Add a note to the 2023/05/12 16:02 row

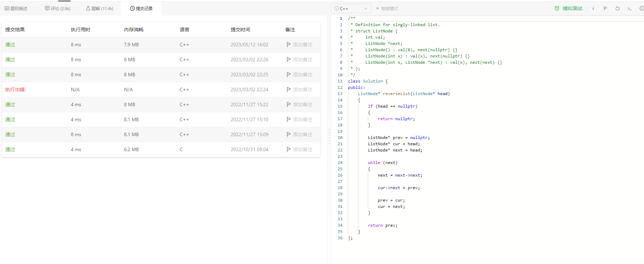pyautogui.click(x=300, y=45)
